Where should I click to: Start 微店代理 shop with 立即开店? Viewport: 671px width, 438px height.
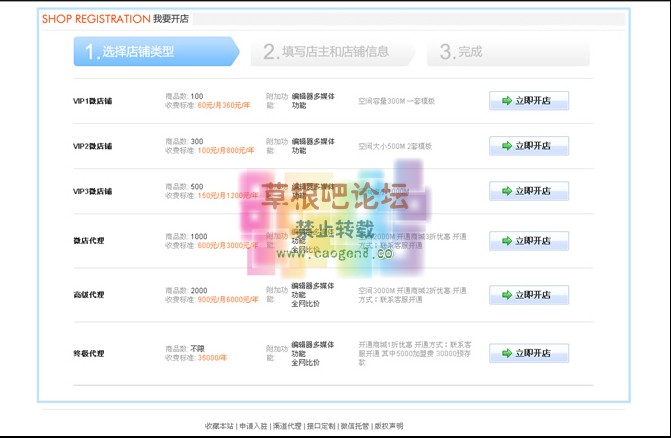[x=528, y=240]
